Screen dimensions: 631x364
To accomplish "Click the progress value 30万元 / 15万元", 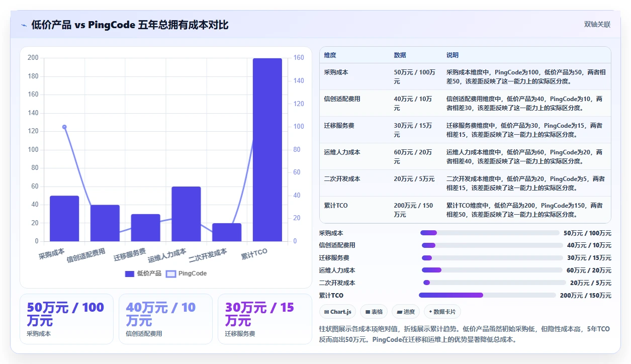I will click(x=589, y=258).
